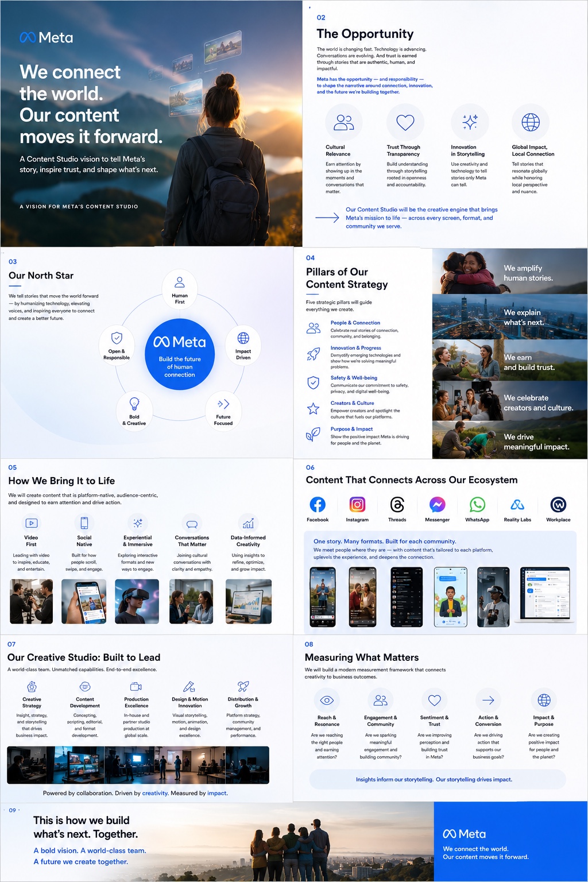Click the Data-Informed Creativity monitor photo
The height and width of the screenshot is (882, 588).
tap(249, 601)
